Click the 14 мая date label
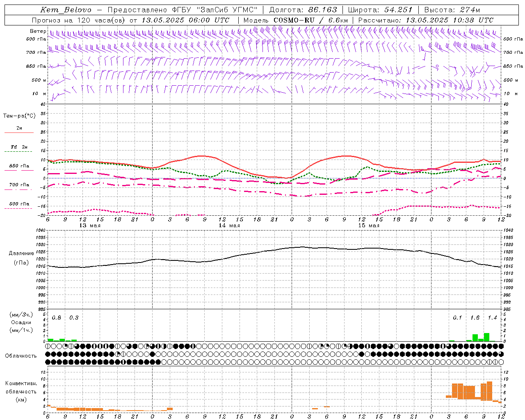The image size is (525, 420). [229, 226]
